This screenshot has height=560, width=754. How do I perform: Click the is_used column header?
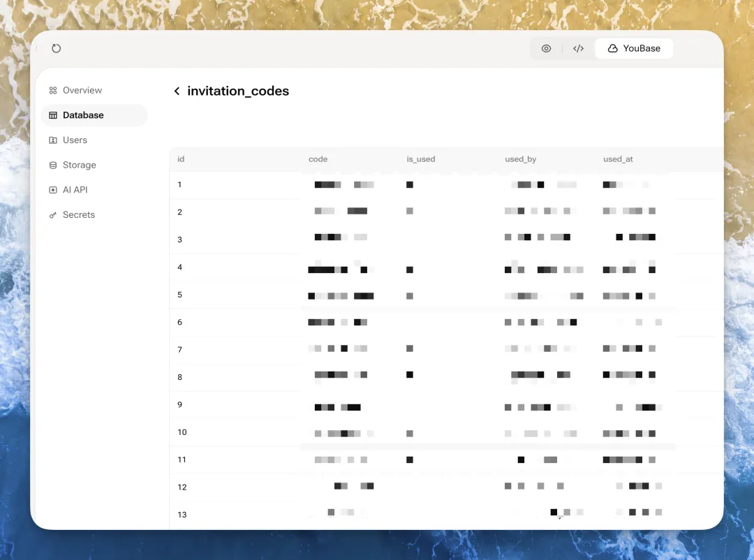tap(420, 159)
